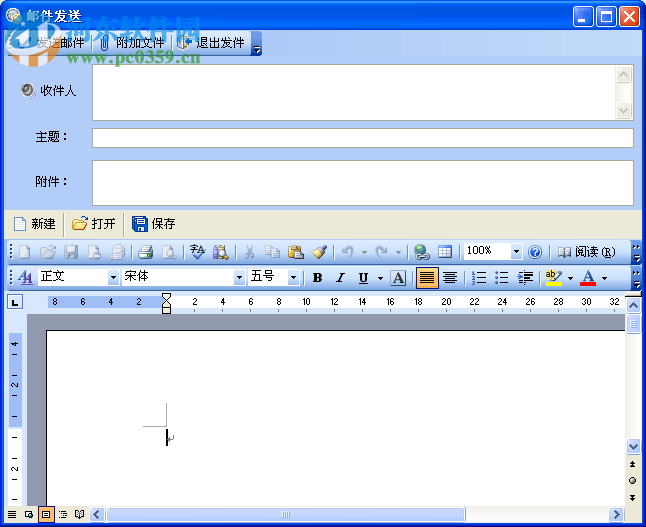
Task: Click the paste clipboard icon
Action: pos(295,252)
